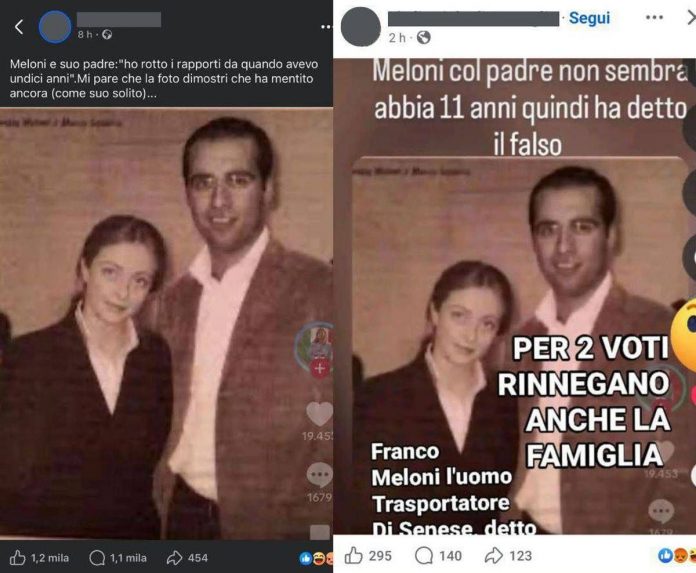Image resolution: width=696 pixels, height=573 pixels.
Task: Open the left post photo full view
Action: pos(166,323)
